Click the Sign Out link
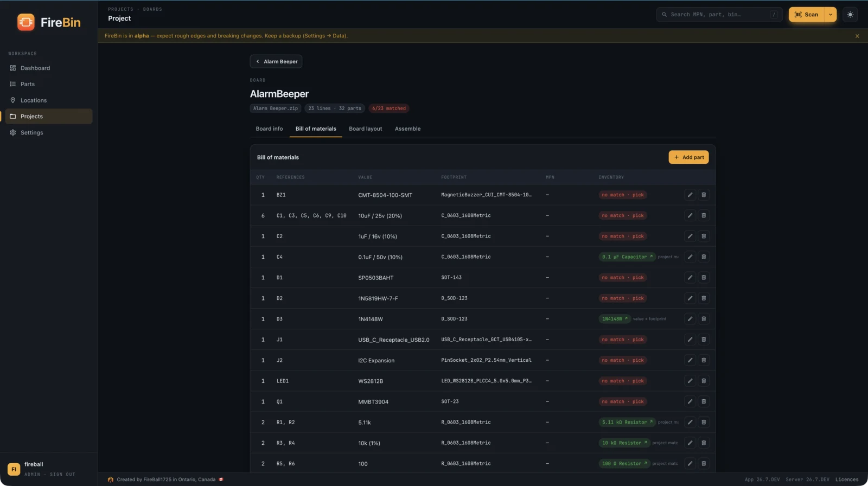 62,475
